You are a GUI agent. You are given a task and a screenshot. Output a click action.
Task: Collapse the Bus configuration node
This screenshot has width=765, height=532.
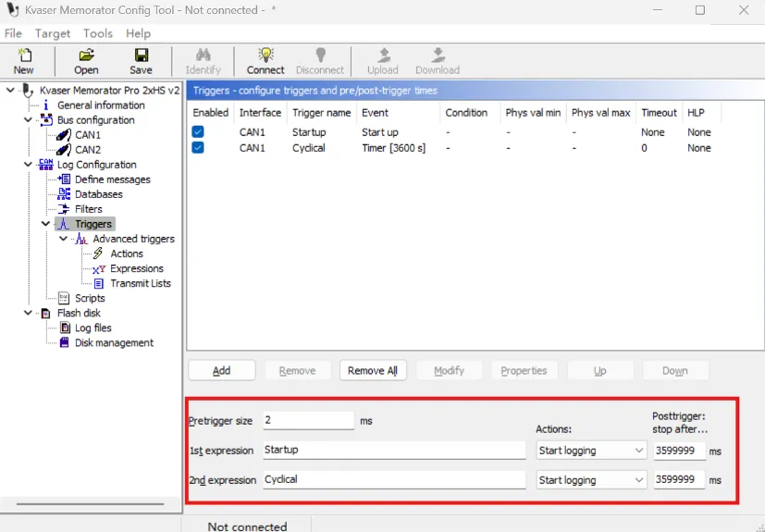coord(28,120)
